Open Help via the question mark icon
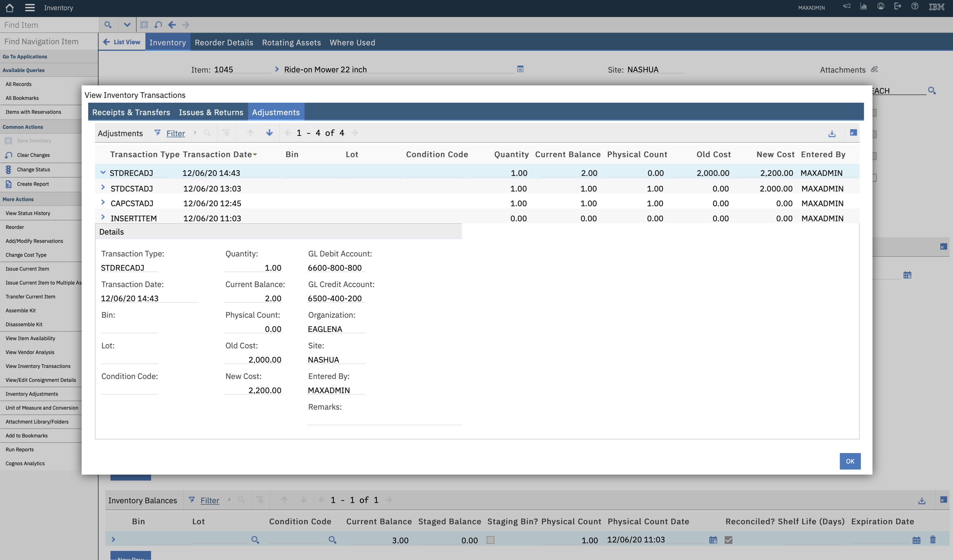Screen dimensions: 953x560 [915, 6]
